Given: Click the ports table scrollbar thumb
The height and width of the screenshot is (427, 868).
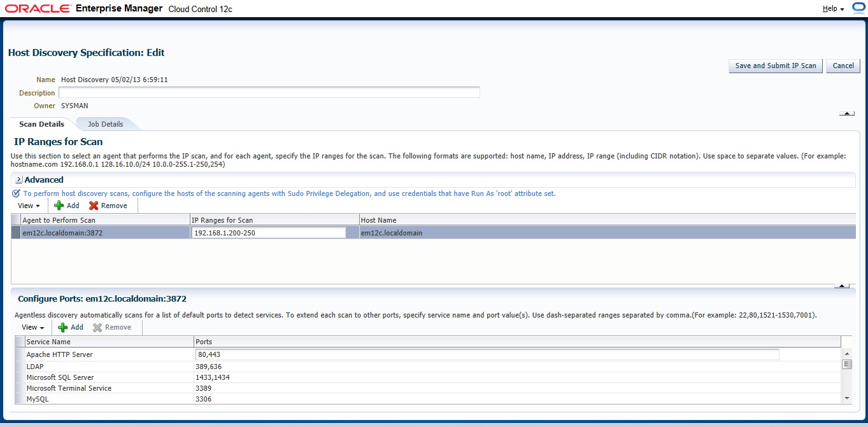Looking at the screenshot, I should (847, 365).
